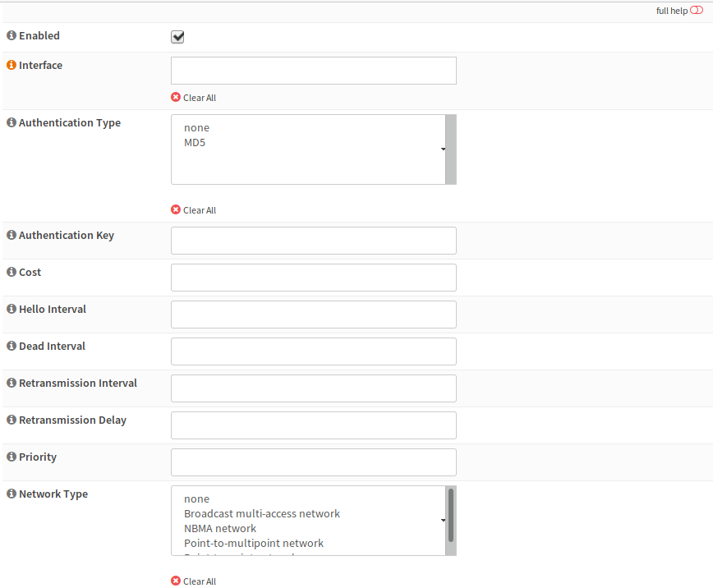Select Broadcast multi-access network option
The height and width of the screenshot is (588, 713).
pos(261,514)
